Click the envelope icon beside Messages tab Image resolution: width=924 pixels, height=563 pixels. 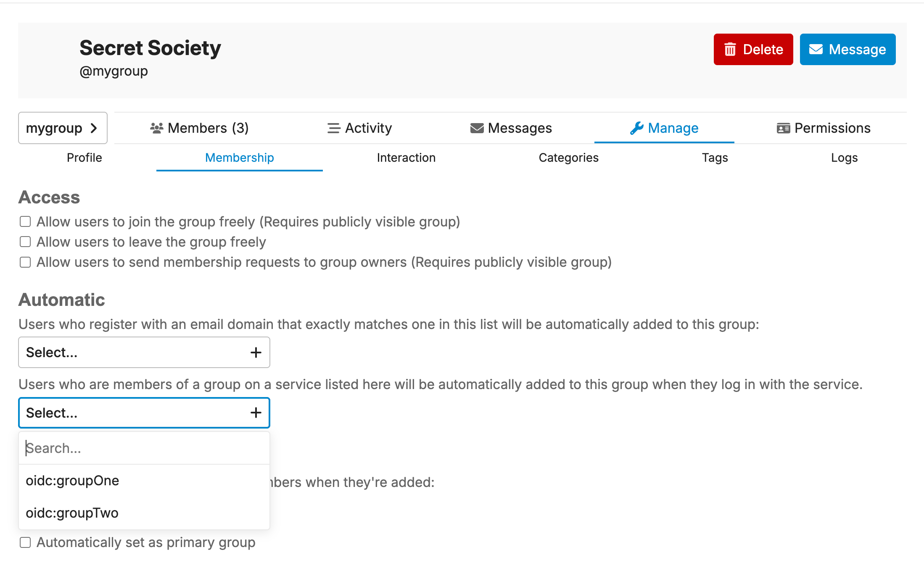477,128
